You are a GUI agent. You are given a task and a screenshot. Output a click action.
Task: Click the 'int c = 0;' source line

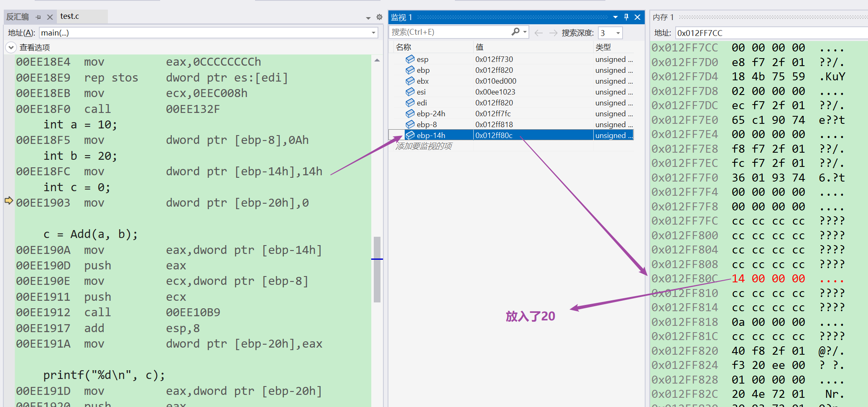pos(77,187)
